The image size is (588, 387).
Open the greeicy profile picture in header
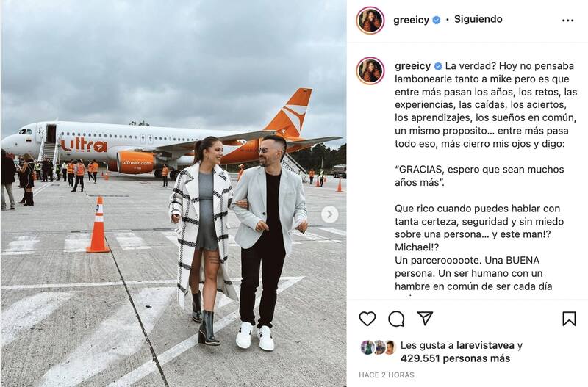pyautogui.click(x=370, y=21)
